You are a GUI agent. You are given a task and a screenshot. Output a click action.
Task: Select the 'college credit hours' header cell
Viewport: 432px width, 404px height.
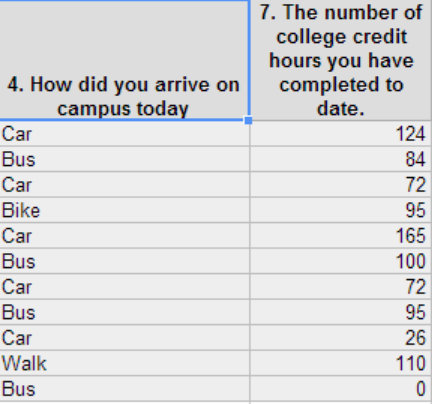coord(341,60)
